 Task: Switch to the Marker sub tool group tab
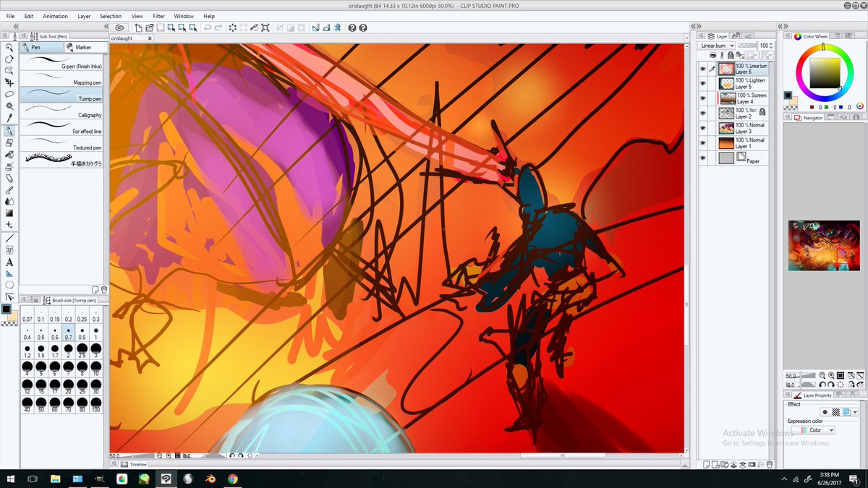tap(85, 47)
